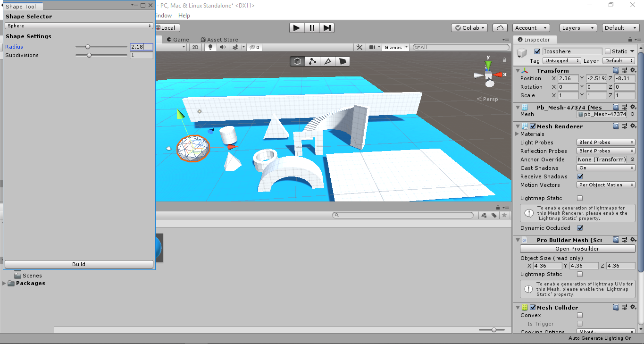
Task: Click the Unity Collab cloud icon
Action: click(x=500, y=27)
